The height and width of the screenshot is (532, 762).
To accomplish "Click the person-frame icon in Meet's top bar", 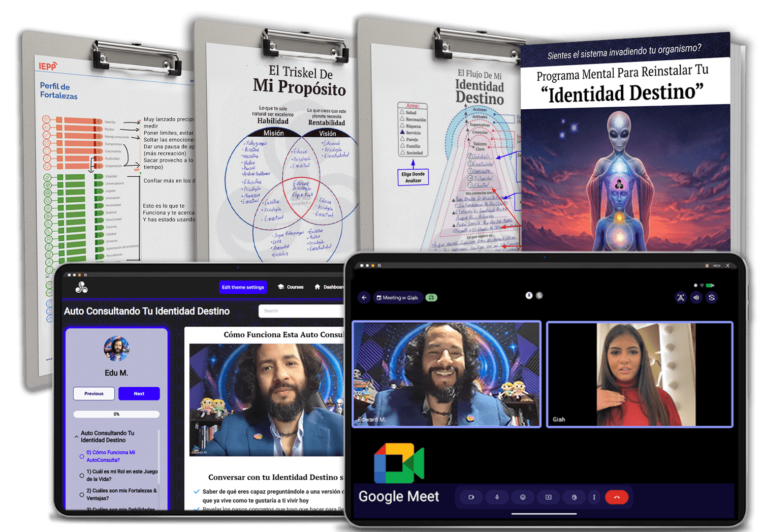I will point(681,298).
